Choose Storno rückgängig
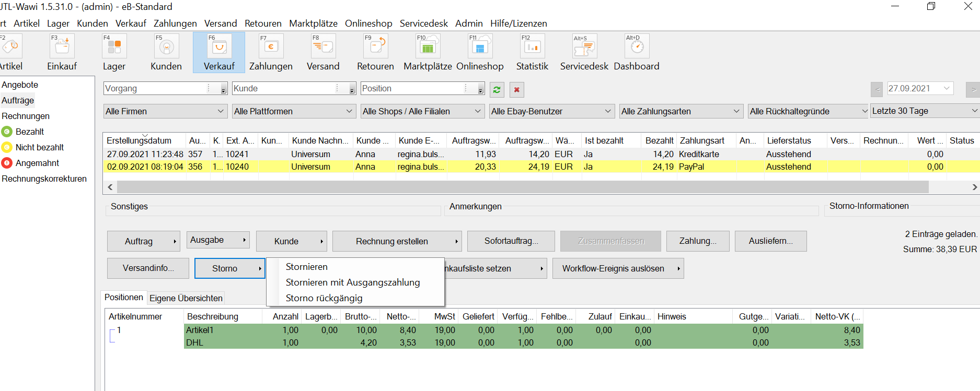Image resolution: width=980 pixels, height=391 pixels. click(x=324, y=298)
